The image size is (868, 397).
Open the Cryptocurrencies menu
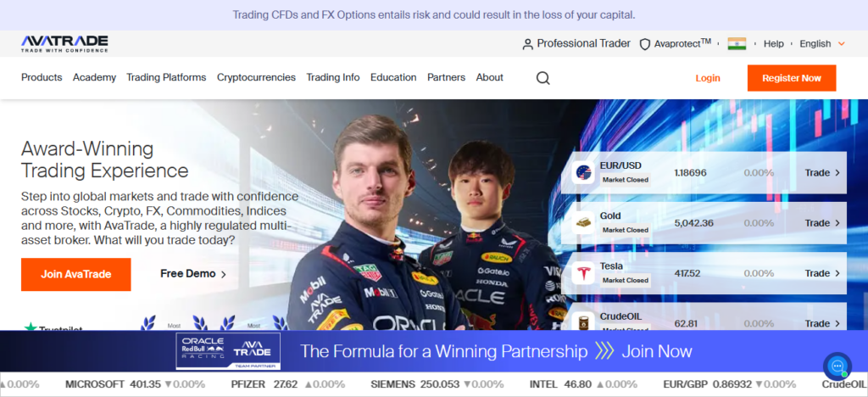[x=256, y=77]
